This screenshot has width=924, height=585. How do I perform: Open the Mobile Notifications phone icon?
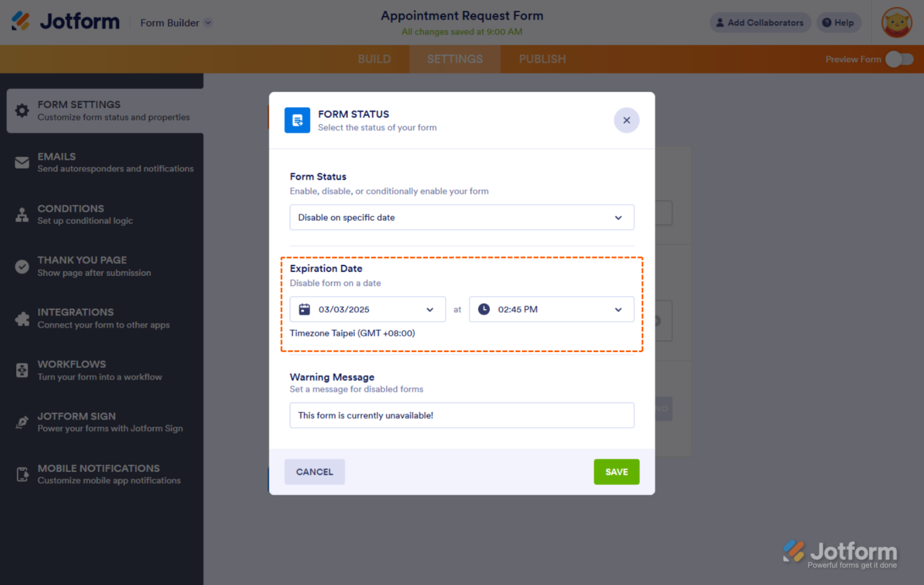pos(22,474)
